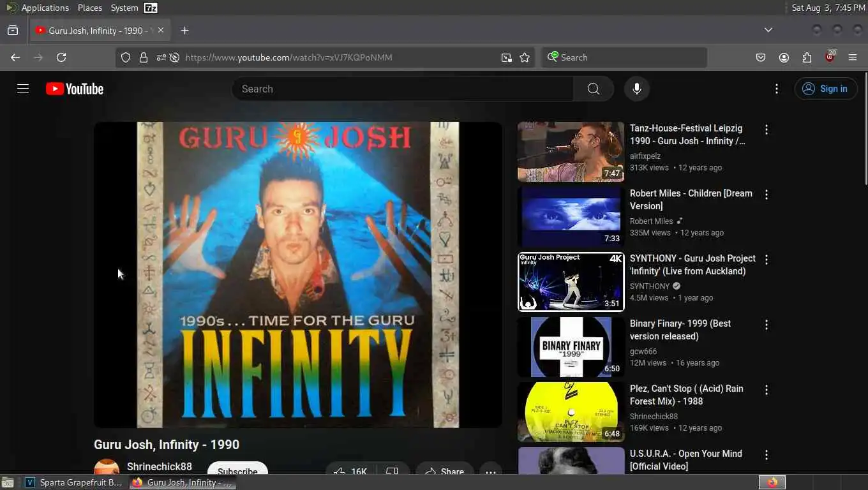Image resolution: width=868 pixels, height=490 pixels.
Task: Open options menu for Plez Can't Stop video
Action: point(767,390)
